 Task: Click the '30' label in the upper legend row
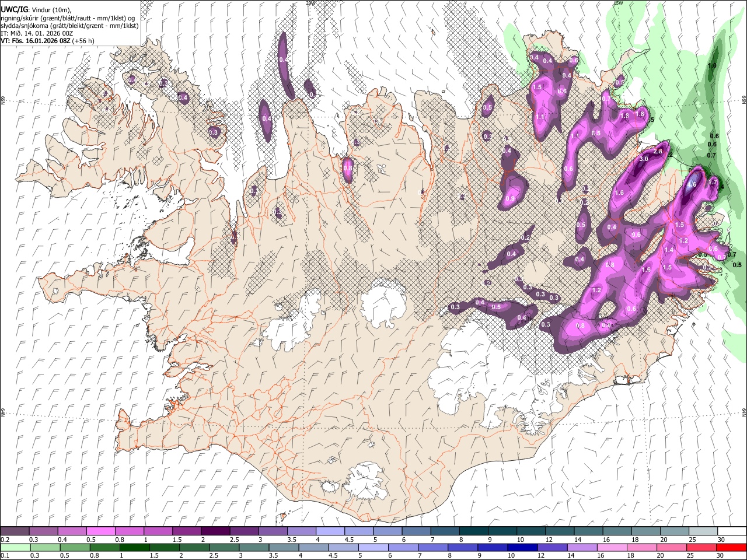(x=721, y=540)
